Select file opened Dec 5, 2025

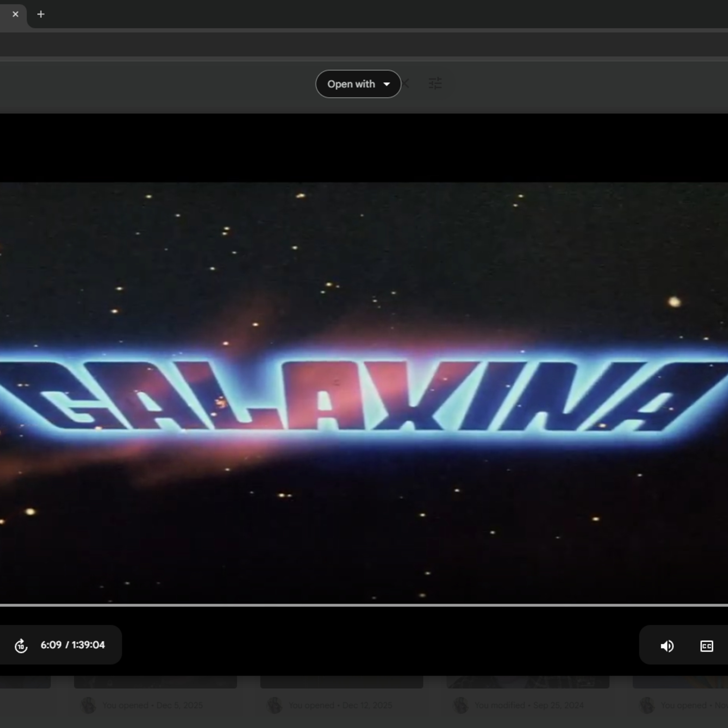point(153,705)
